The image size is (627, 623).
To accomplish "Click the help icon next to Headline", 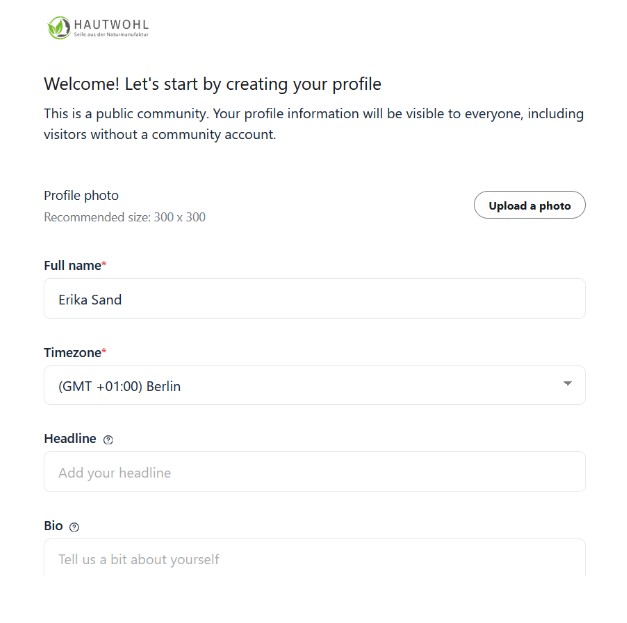I will 108,440.
